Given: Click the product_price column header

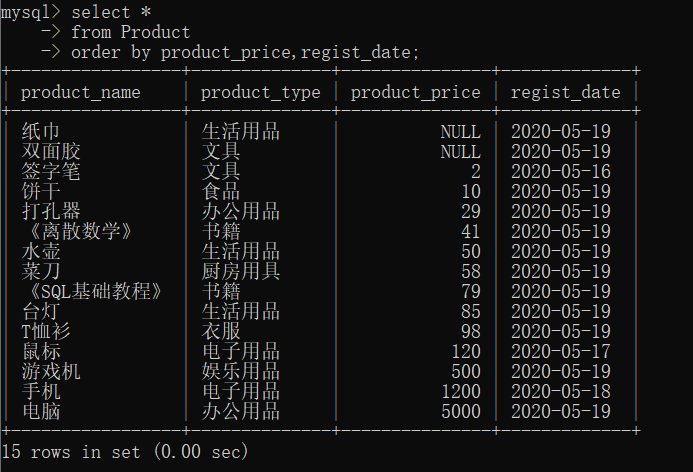Looking at the screenshot, I should click(415, 92).
